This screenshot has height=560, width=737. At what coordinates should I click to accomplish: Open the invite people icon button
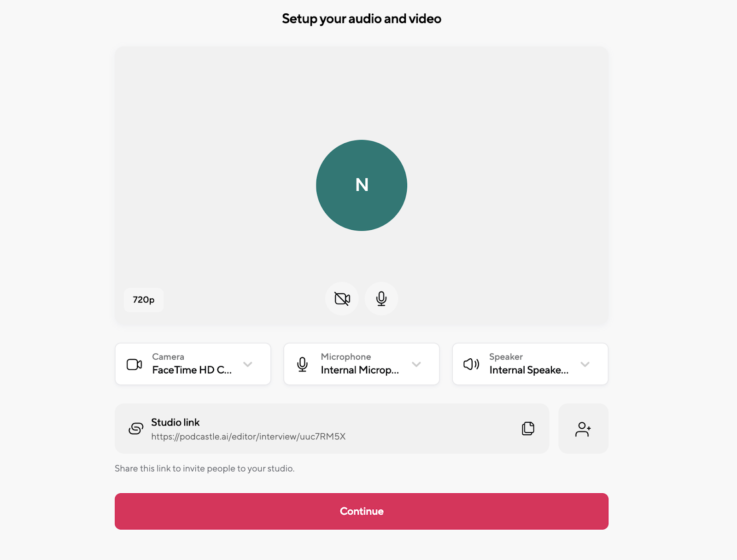pyautogui.click(x=583, y=429)
